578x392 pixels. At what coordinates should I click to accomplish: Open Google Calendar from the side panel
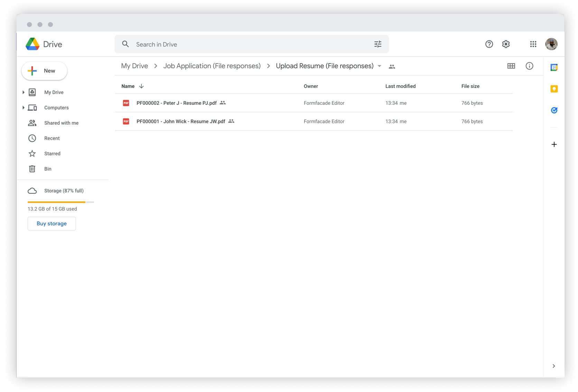pos(554,67)
